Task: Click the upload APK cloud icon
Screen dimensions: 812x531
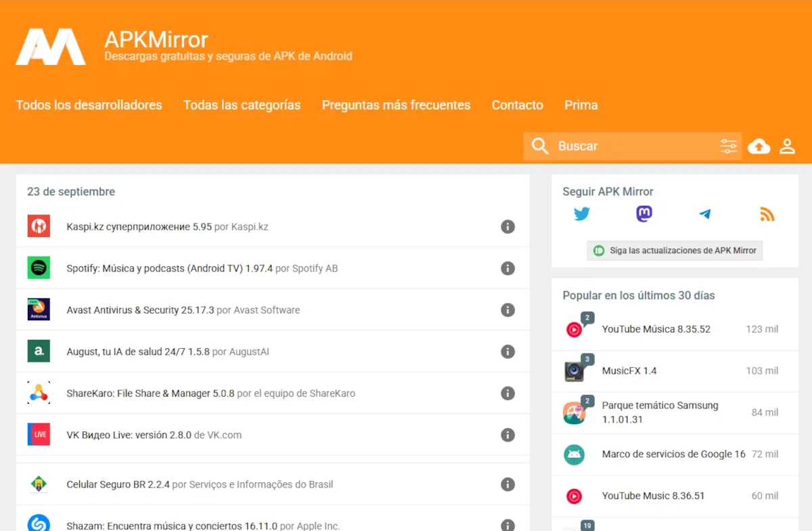Action: point(759,146)
